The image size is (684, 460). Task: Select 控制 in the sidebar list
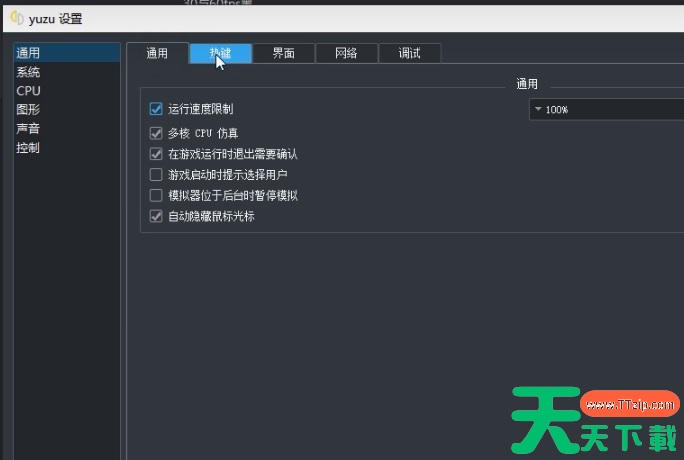(x=28, y=148)
